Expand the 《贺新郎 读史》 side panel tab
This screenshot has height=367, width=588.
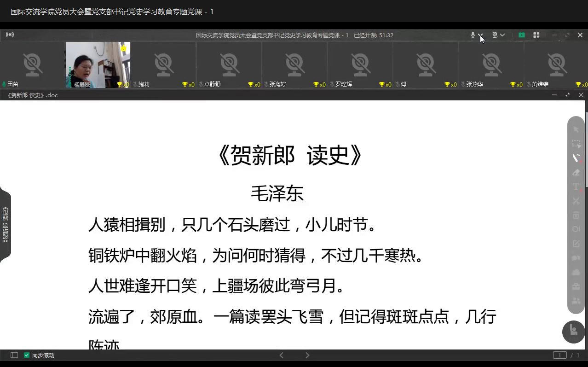(x=6, y=225)
